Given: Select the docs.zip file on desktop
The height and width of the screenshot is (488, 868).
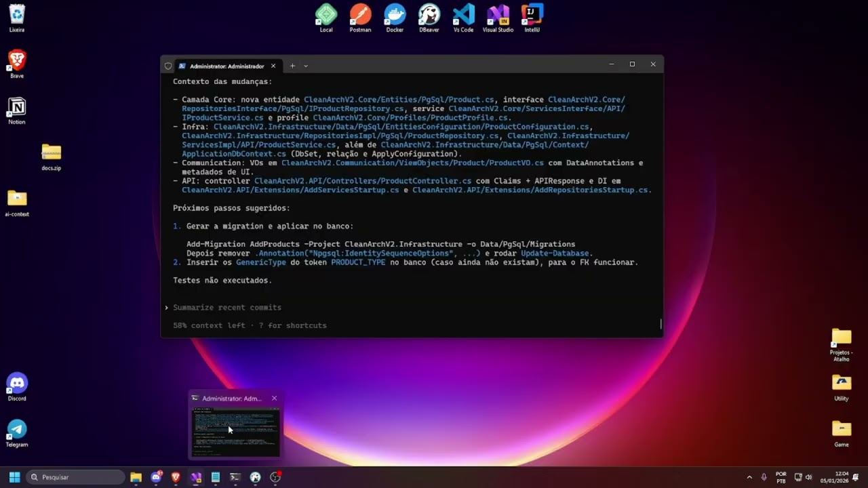Looking at the screenshot, I should point(52,157).
